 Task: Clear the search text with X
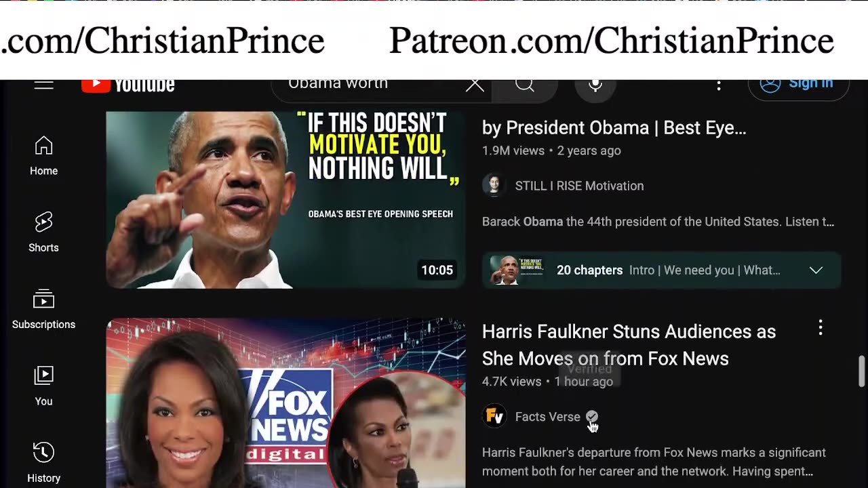click(x=475, y=85)
